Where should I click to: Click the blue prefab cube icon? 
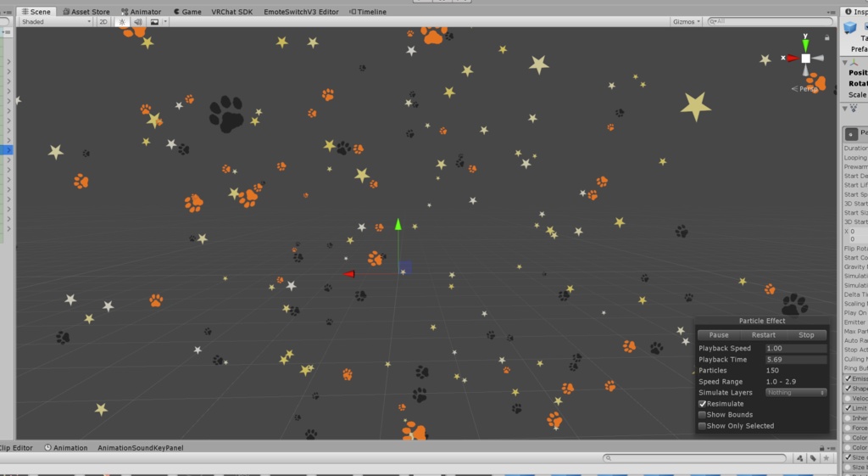(849, 28)
